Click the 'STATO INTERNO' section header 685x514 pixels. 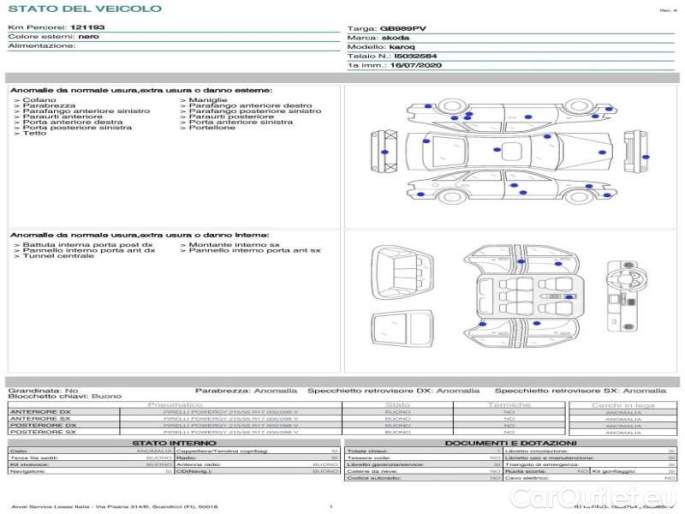pyautogui.click(x=174, y=443)
